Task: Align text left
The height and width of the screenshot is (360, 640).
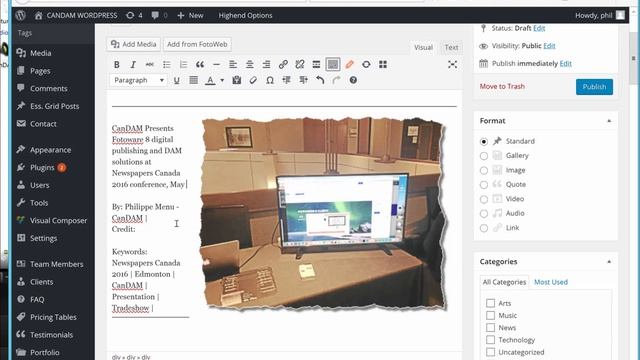Action: coord(233,64)
